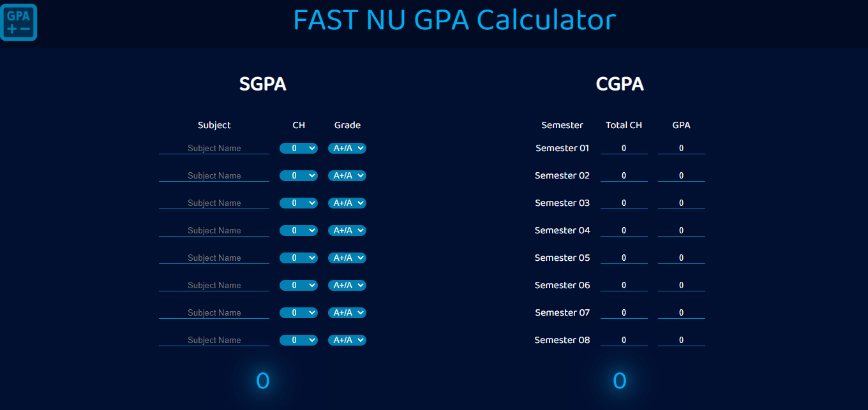Open the CH dropdown on the sixth subject row
Viewport: 868px width, 410px height.
[x=298, y=285]
